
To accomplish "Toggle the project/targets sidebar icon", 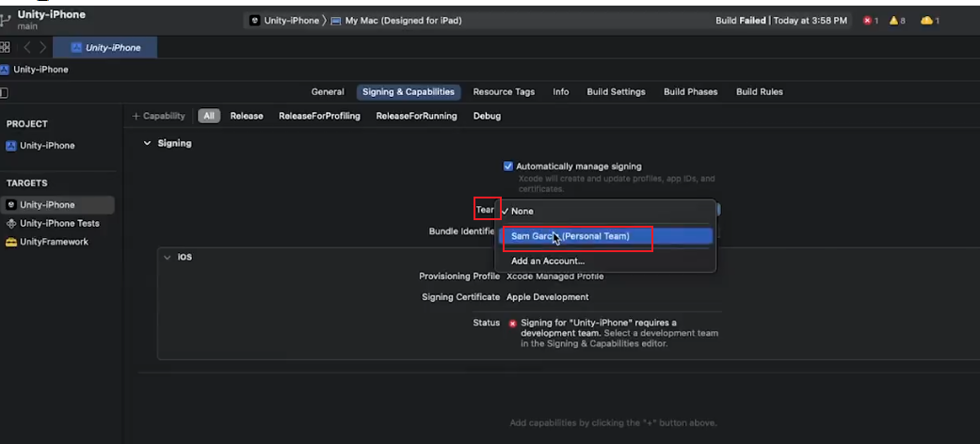I will tap(4, 92).
